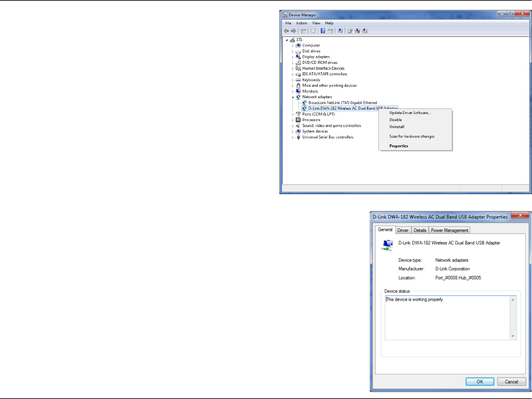Collapse the Network adapters node
Screen dimensions: 532x399
pyautogui.click(x=293, y=97)
